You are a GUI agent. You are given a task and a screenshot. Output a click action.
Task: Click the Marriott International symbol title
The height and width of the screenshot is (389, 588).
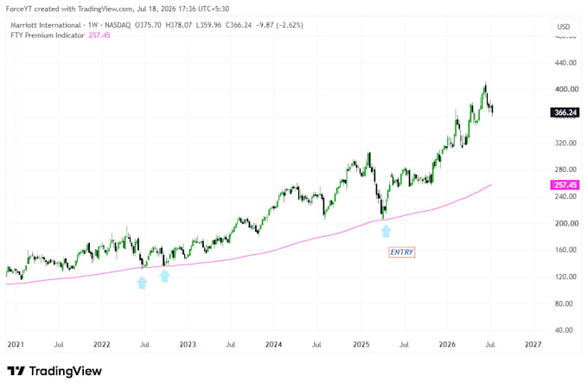coord(45,25)
